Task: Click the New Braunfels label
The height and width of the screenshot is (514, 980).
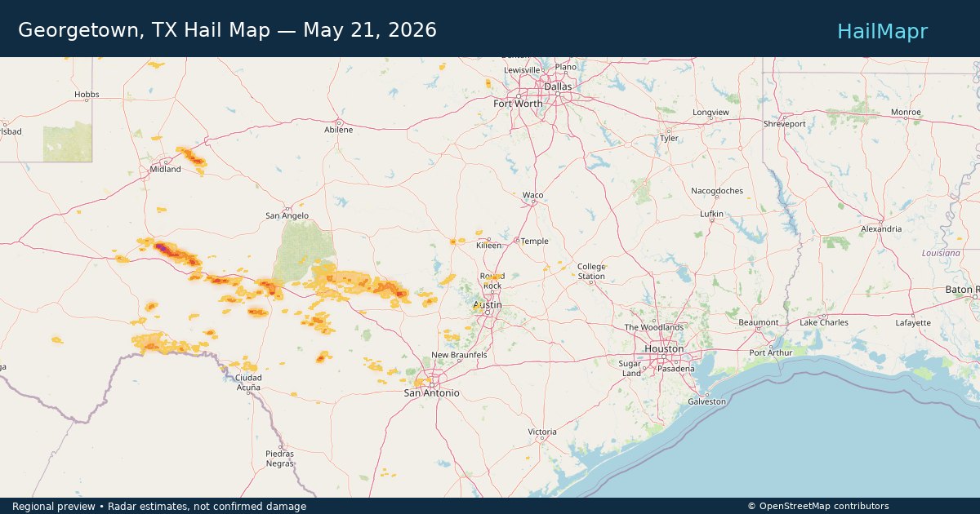Action: pos(459,355)
